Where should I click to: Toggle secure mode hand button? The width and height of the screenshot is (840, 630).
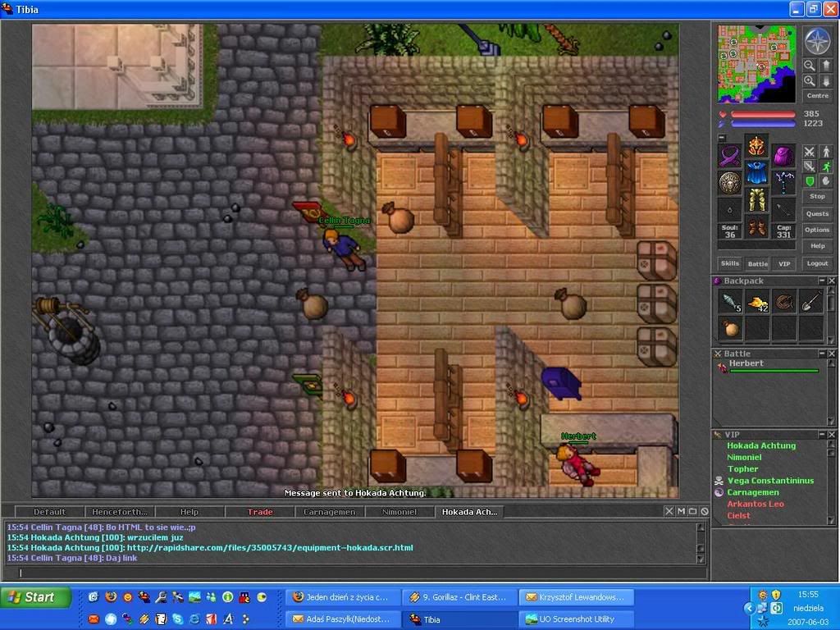pos(825,181)
